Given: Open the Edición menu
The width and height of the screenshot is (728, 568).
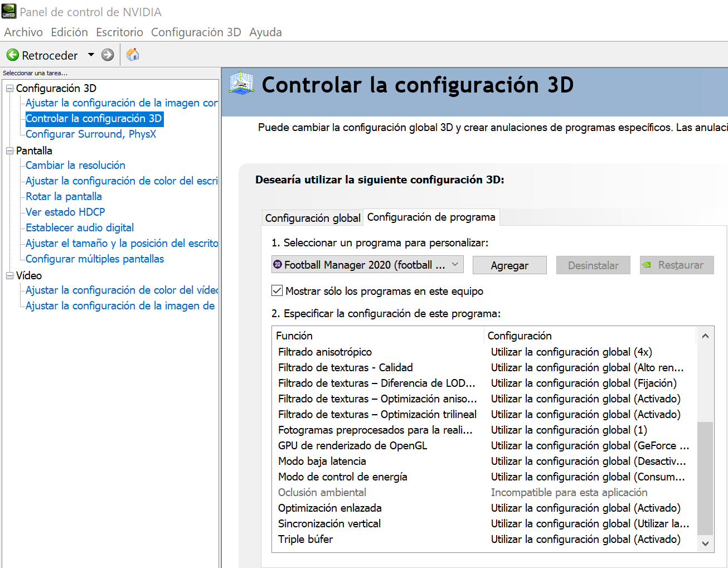Looking at the screenshot, I should (x=69, y=32).
